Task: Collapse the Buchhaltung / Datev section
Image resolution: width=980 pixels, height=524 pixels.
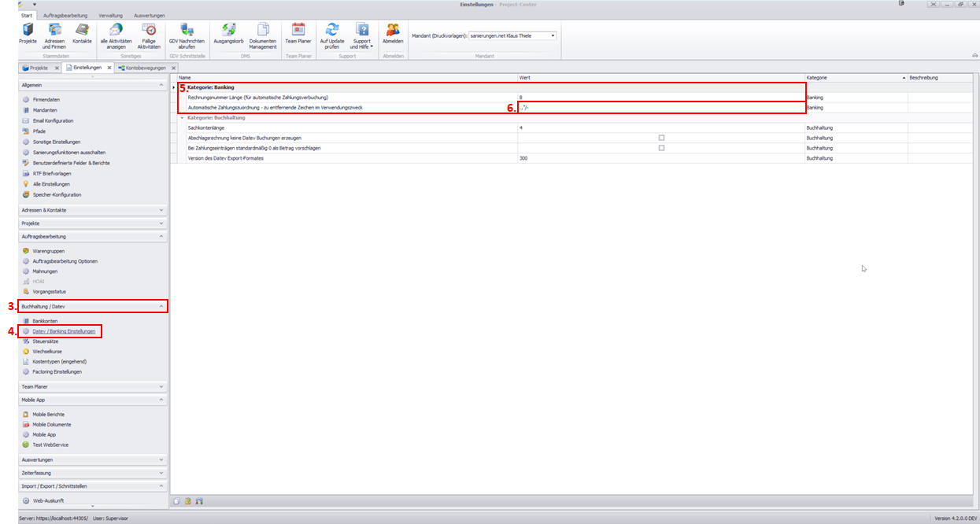Action: pyautogui.click(x=93, y=306)
